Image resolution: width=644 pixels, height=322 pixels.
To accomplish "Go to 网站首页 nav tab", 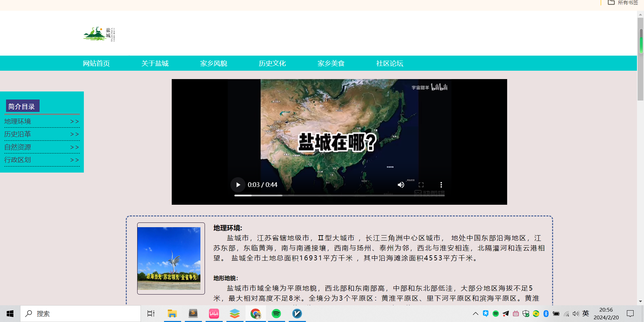I will pyautogui.click(x=96, y=63).
